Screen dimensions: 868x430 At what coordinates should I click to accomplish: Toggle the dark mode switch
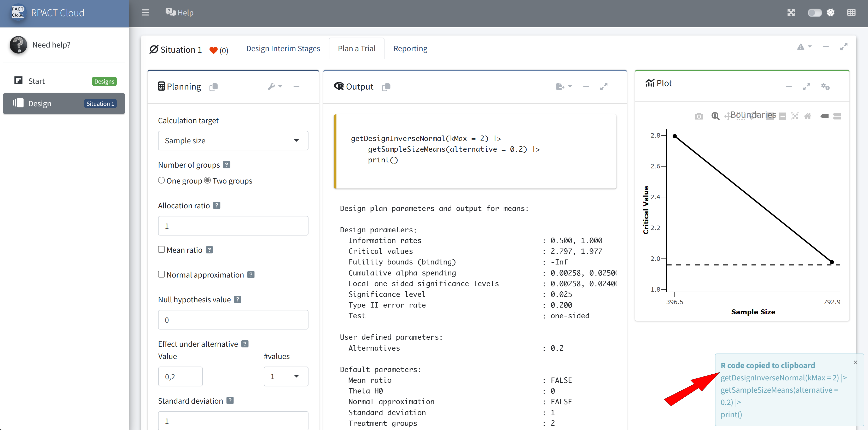click(x=814, y=13)
